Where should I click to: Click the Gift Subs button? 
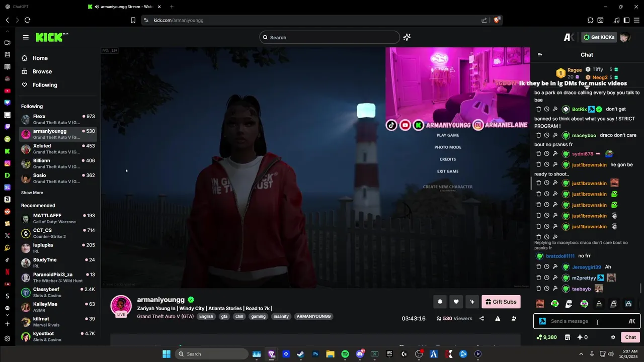click(x=501, y=302)
